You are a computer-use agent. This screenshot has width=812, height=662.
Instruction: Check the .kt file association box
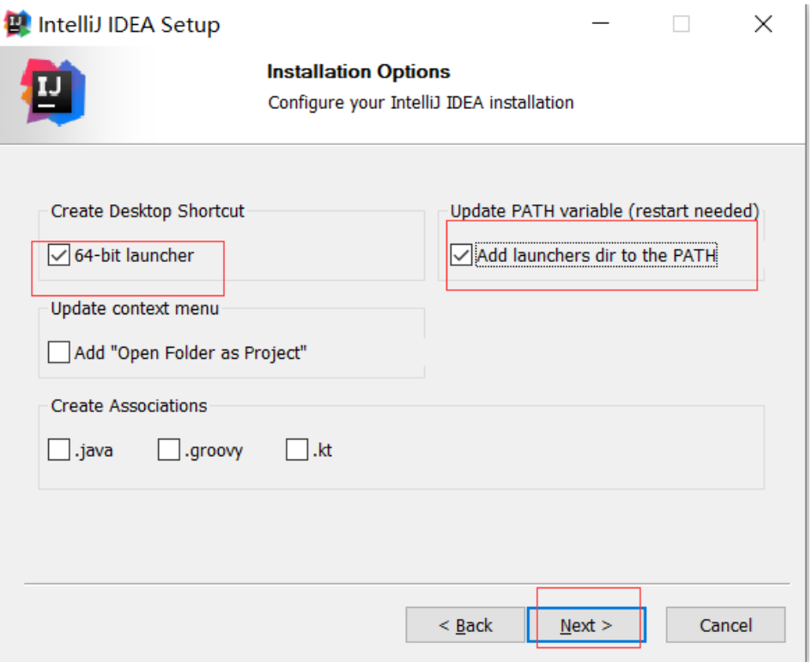[x=297, y=450]
